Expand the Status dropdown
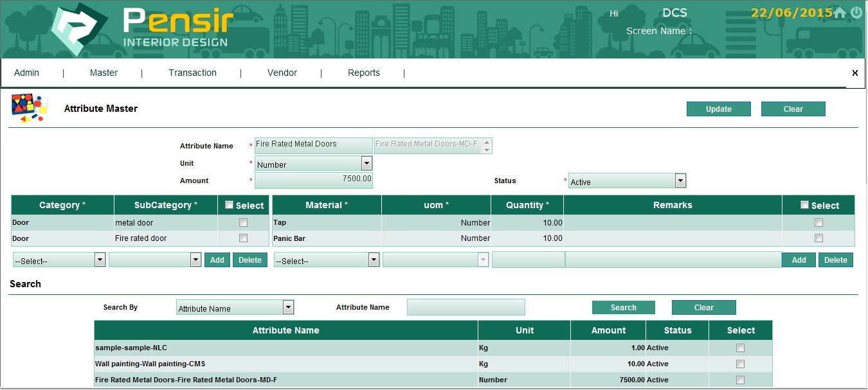The width and height of the screenshot is (868, 390). (680, 181)
